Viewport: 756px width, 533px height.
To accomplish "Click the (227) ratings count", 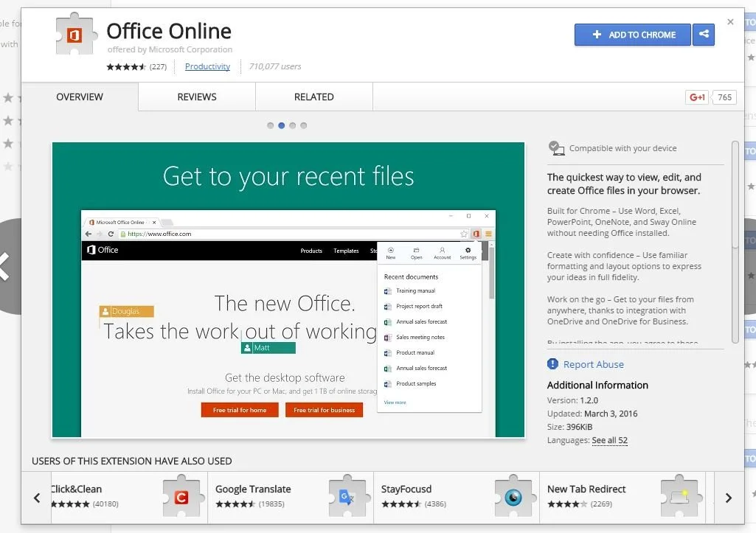I will (158, 66).
